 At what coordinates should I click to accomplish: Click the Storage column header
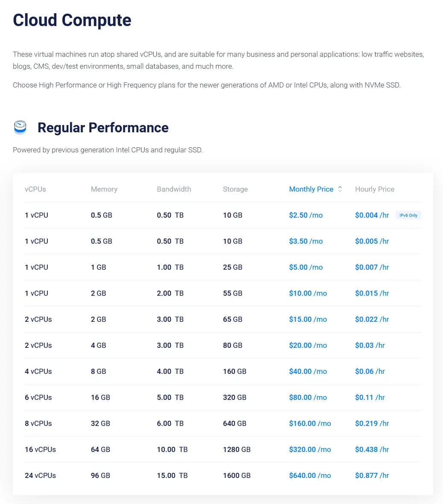coord(235,189)
